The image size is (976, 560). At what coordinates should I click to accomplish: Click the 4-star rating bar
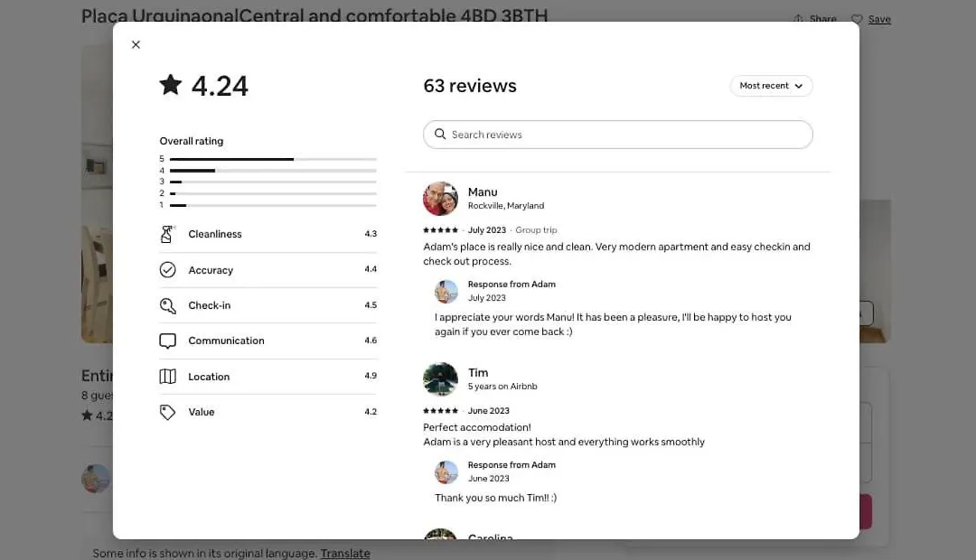273,171
